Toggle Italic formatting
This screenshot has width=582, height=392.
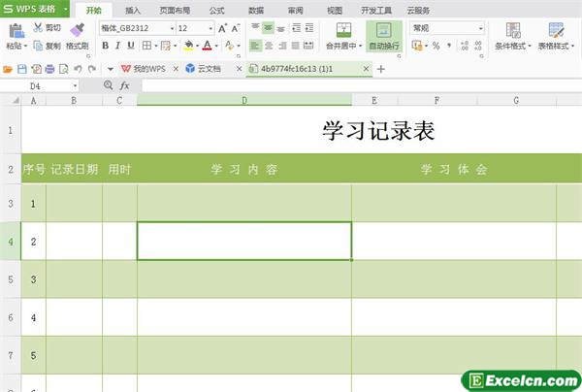pos(117,46)
